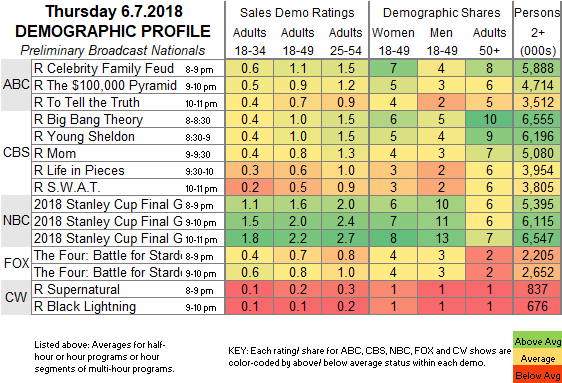Click the Persons 2+ (000s) column header
Screen dimensions: 562x383
coord(538,32)
